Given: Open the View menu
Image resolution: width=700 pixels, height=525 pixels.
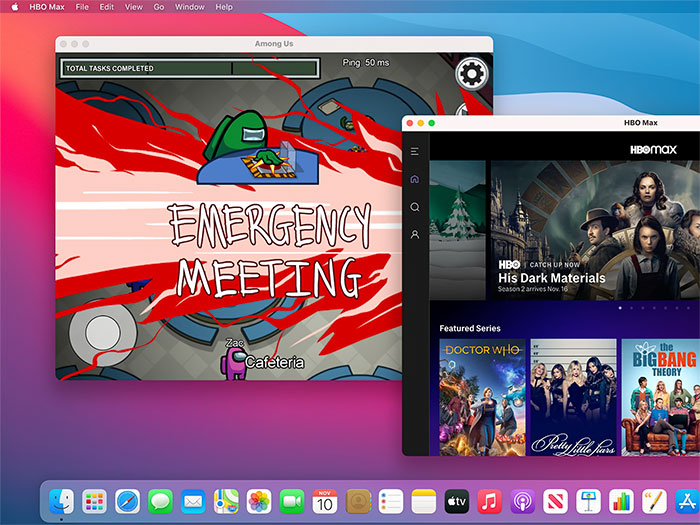Looking at the screenshot, I should click(133, 7).
